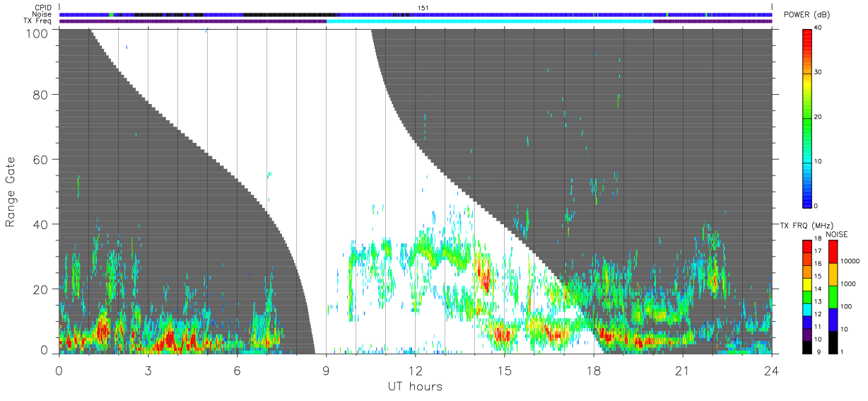The height and width of the screenshot is (401, 868).
Task: Select the 10 label on POWER scale
Action: (819, 162)
